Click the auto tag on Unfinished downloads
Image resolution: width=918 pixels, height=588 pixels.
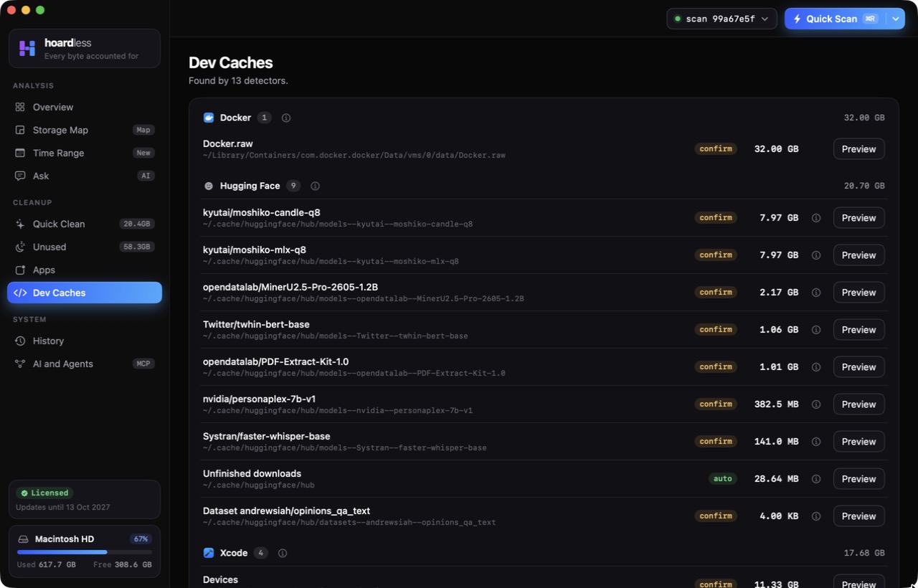[x=722, y=479]
